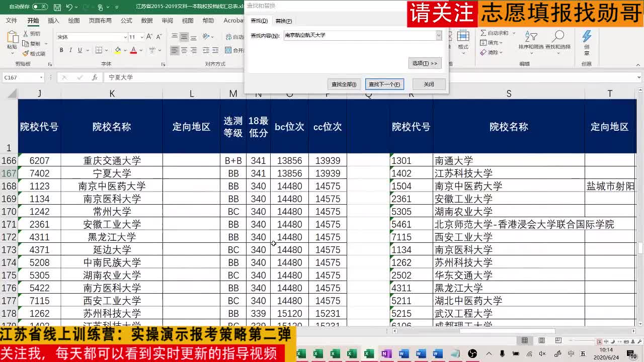Viewport: 644px width, 362px height.
Task: Click the 复制 copy icon
Action: pos(25,44)
